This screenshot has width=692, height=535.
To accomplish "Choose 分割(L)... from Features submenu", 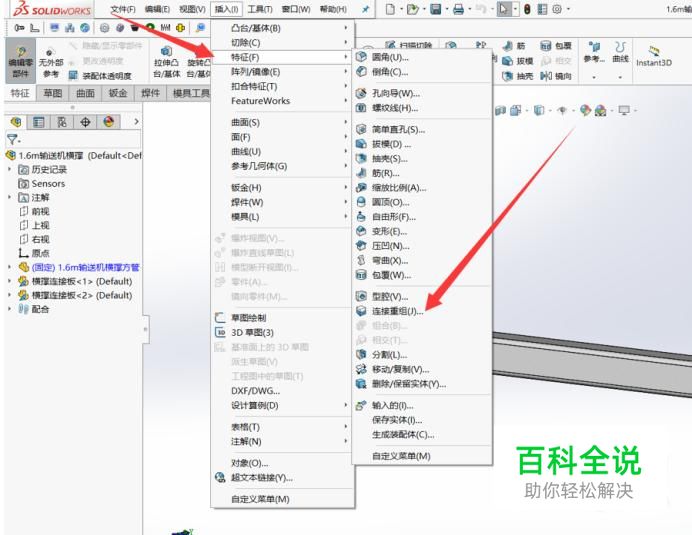I will [422, 355].
